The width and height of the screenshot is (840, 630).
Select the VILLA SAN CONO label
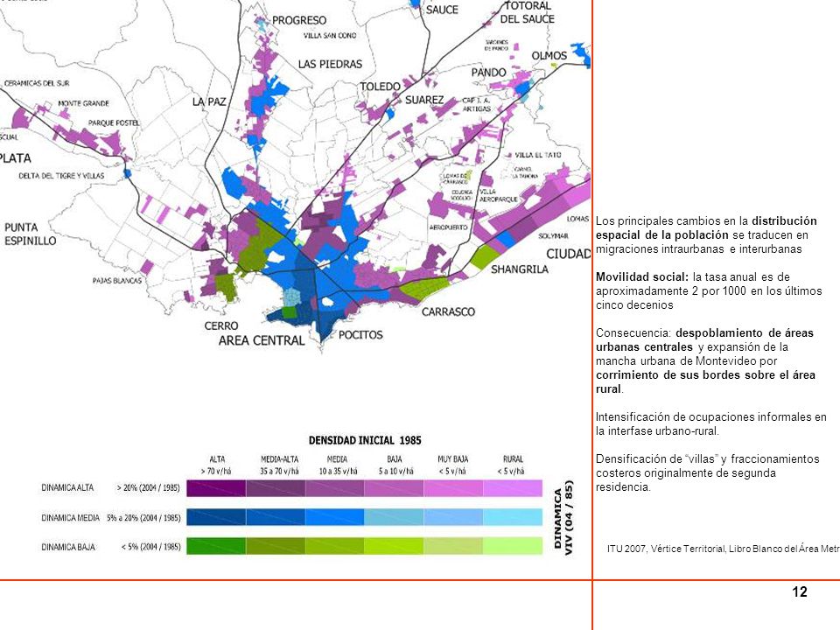[x=330, y=35]
